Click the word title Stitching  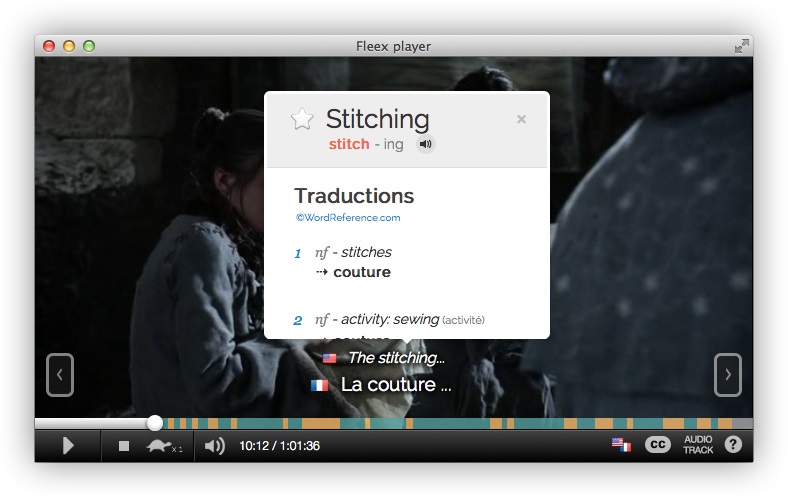[377, 119]
